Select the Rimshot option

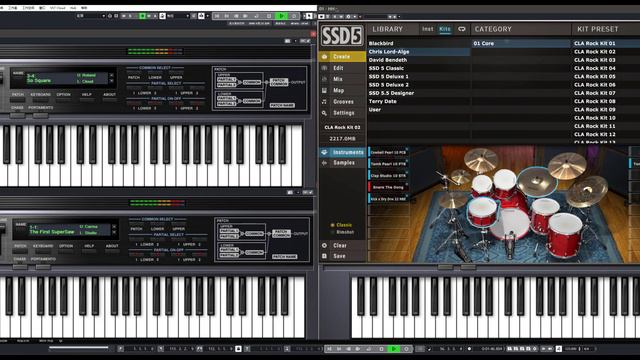click(x=342, y=232)
